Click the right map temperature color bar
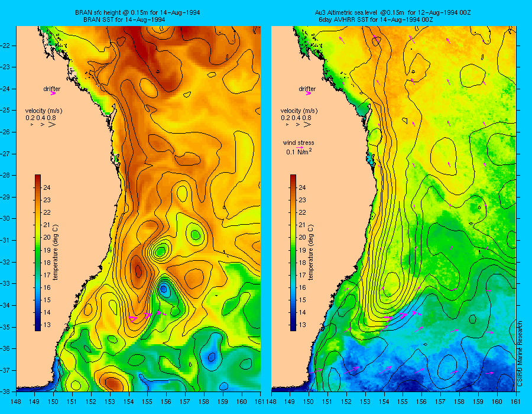Image resolution: width=532 pixels, height=414 pixels. tap(293, 253)
